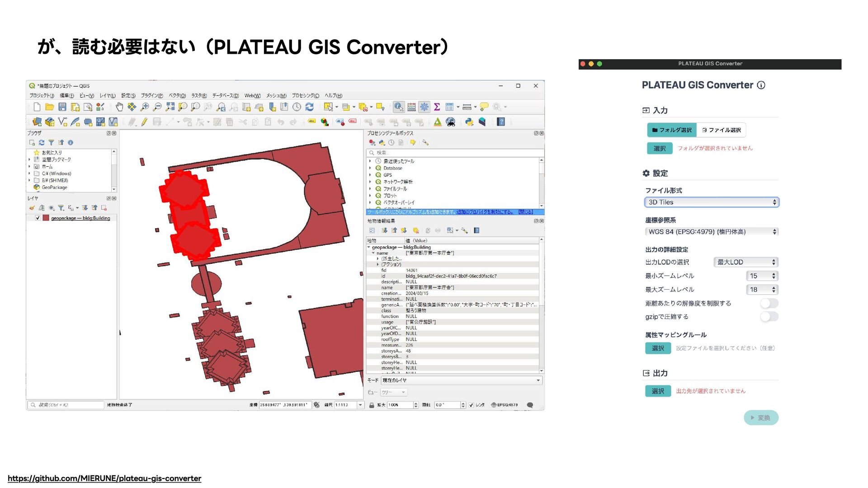
Task: Click 選択 button for 属性マッピングルール
Action: 658,348
